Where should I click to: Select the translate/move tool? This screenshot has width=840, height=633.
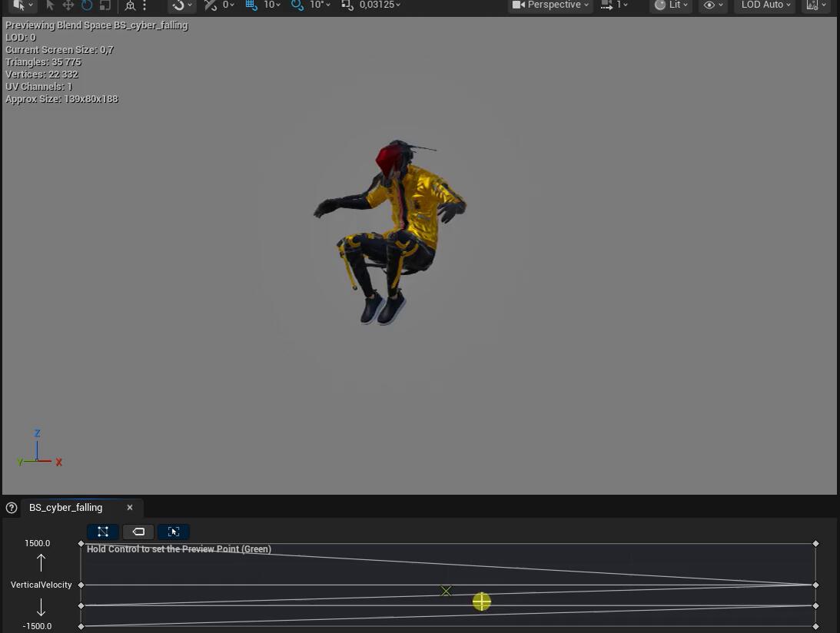(68, 5)
